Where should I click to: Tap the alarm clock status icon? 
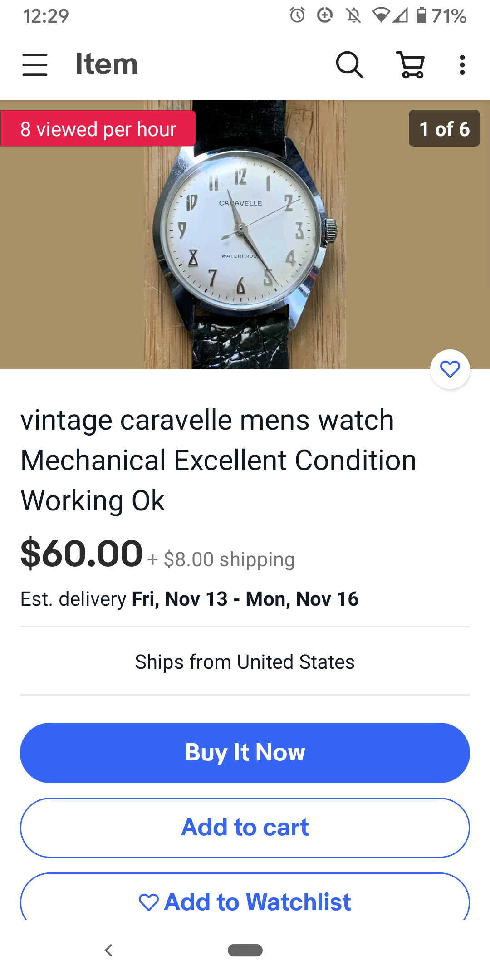(x=298, y=15)
